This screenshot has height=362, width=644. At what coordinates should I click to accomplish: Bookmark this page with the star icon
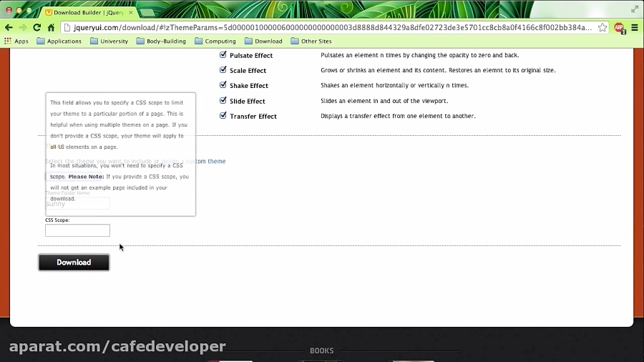(x=602, y=27)
